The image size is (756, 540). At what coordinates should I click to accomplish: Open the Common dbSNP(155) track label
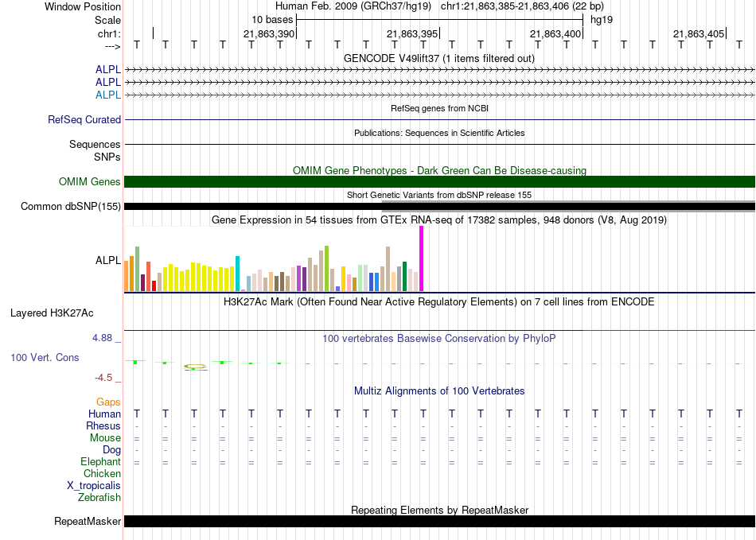(x=71, y=207)
